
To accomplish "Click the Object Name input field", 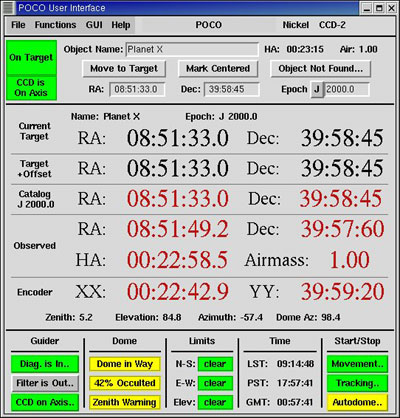I will (192, 50).
